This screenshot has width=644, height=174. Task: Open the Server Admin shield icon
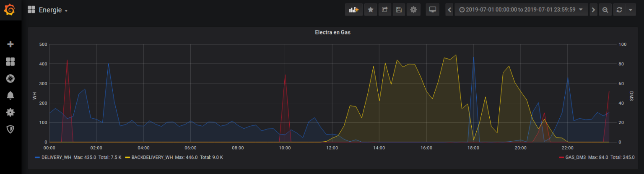coord(10,129)
